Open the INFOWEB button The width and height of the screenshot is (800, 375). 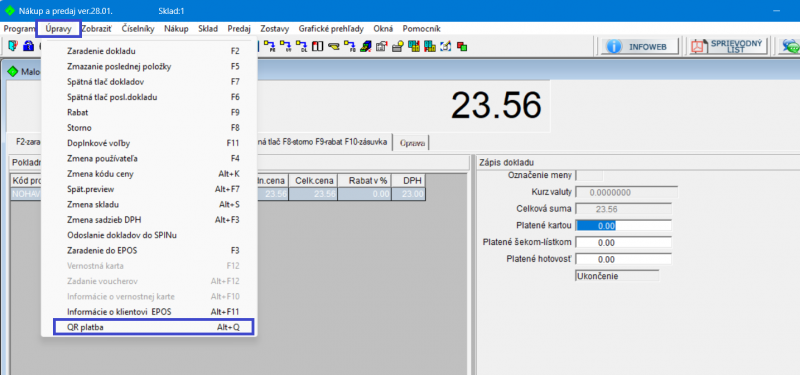(640, 46)
